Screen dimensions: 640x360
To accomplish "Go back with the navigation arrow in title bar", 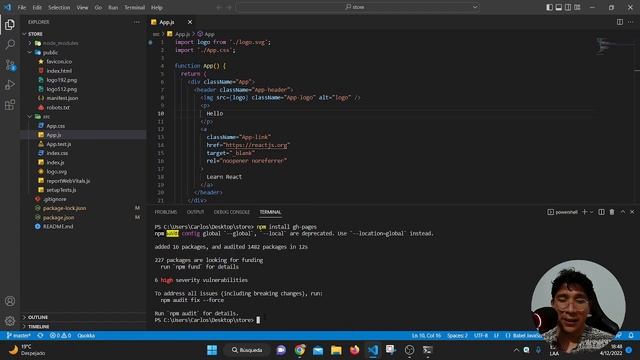I will (x=219, y=7).
